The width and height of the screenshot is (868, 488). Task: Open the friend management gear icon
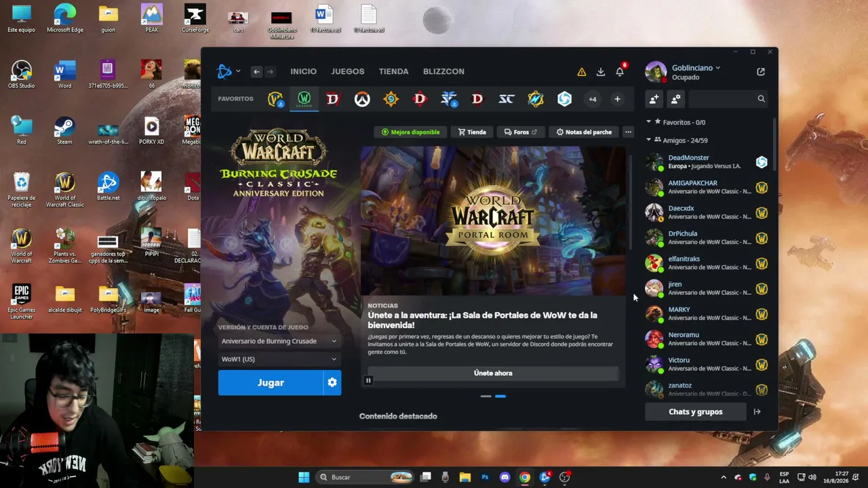[x=676, y=99]
